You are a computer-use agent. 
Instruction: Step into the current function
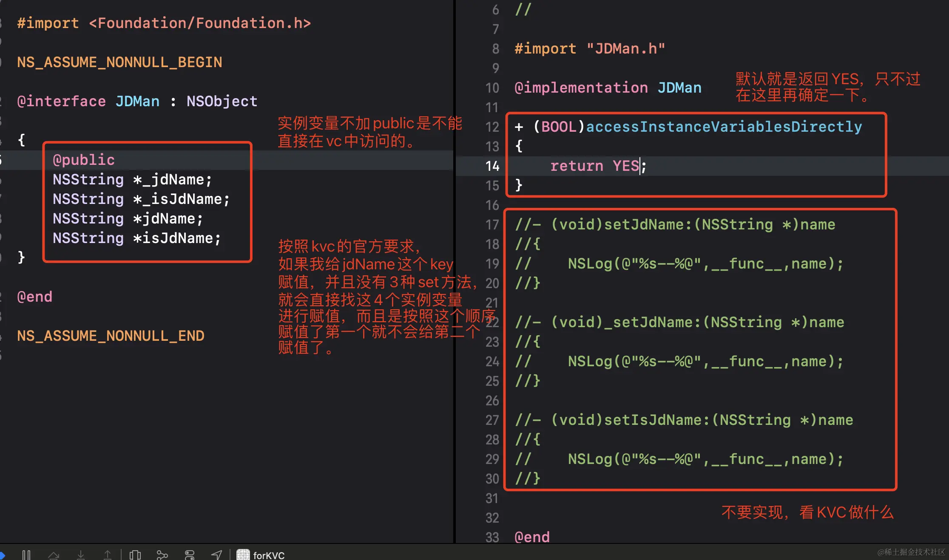pyautogui.click(x=81, y=554)
